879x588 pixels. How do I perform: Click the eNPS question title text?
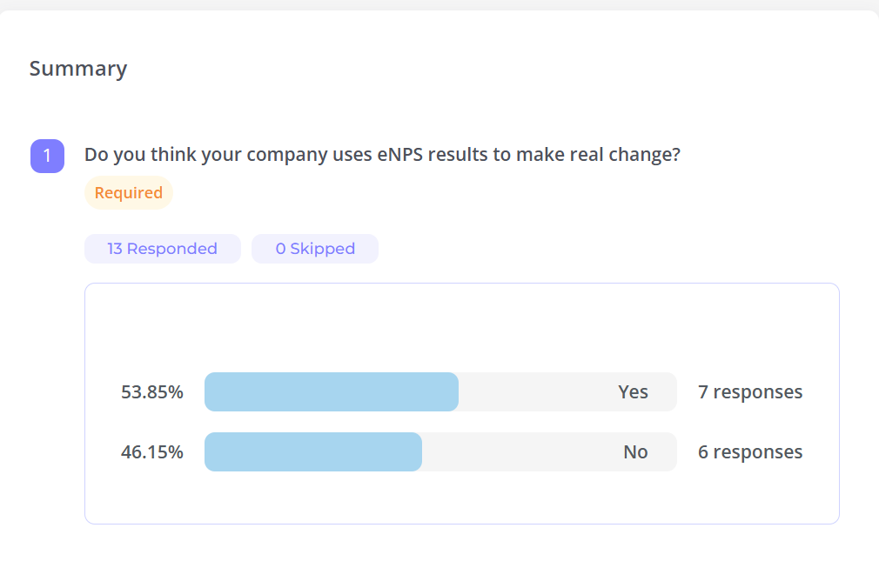(382, 155)
